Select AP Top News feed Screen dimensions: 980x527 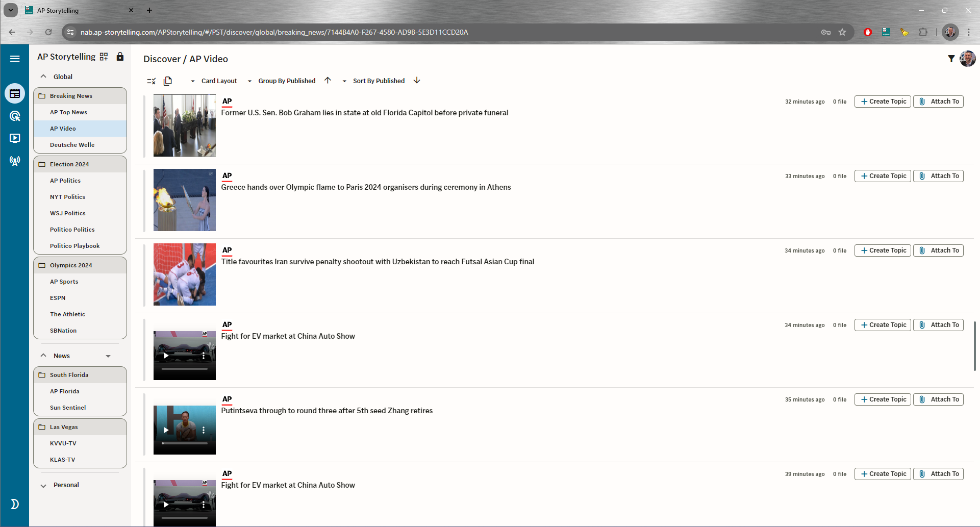coord(68,112)
